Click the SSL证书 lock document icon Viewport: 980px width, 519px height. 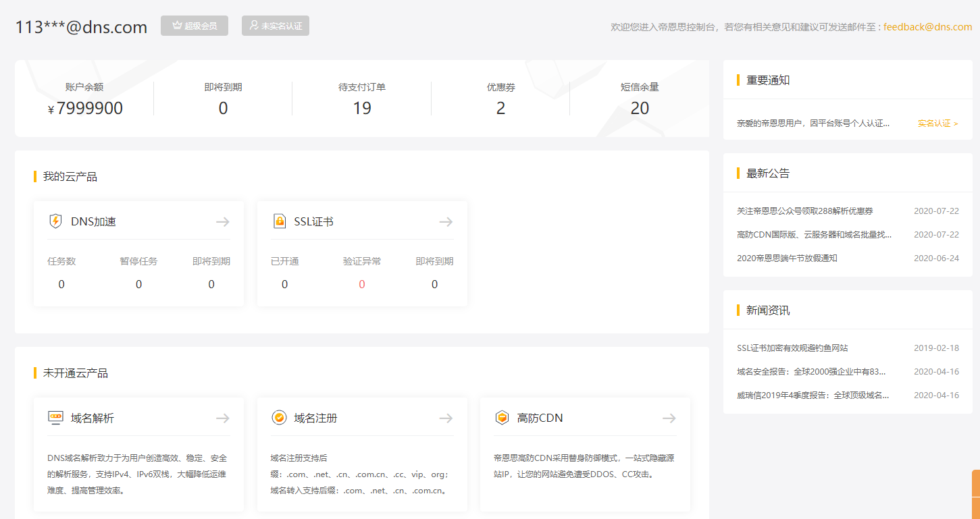click(279, 221)
